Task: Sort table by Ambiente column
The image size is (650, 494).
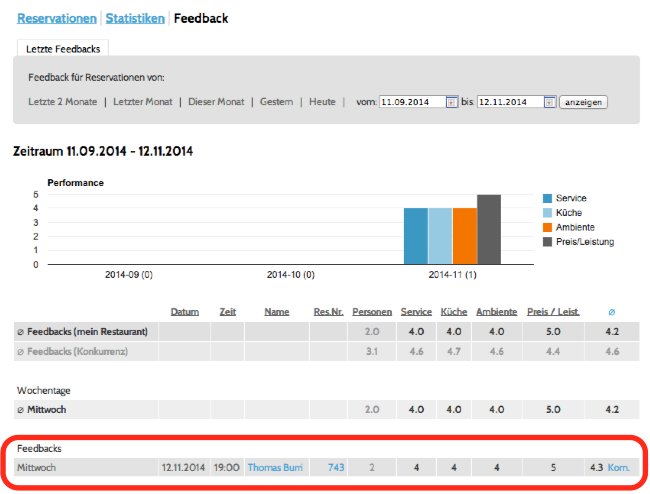Action: (497, 312)
